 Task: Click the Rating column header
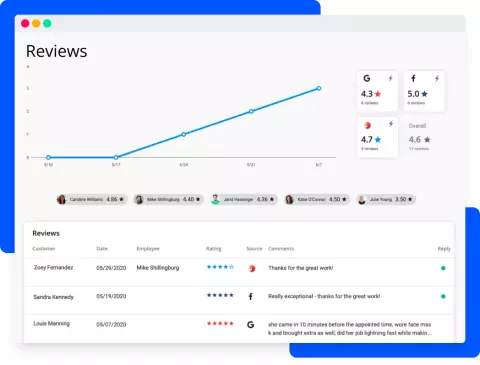214,249
